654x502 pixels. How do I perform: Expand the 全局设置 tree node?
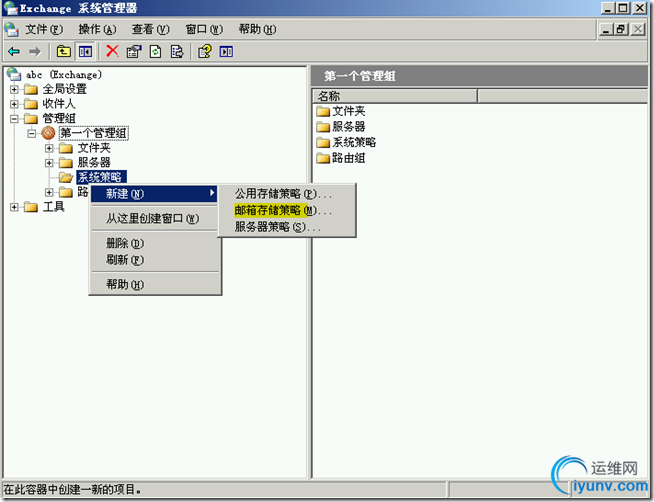pos(14,89)
